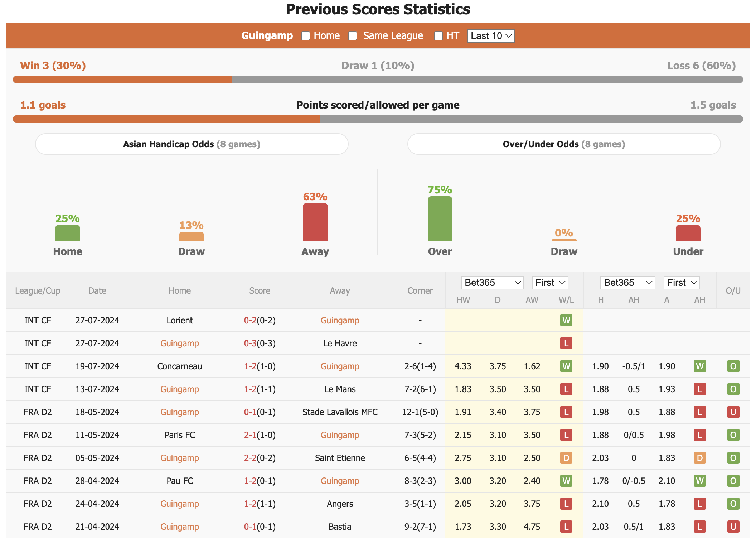Click orange D W/L icon in Saint Etienne row

pos(566,458)
